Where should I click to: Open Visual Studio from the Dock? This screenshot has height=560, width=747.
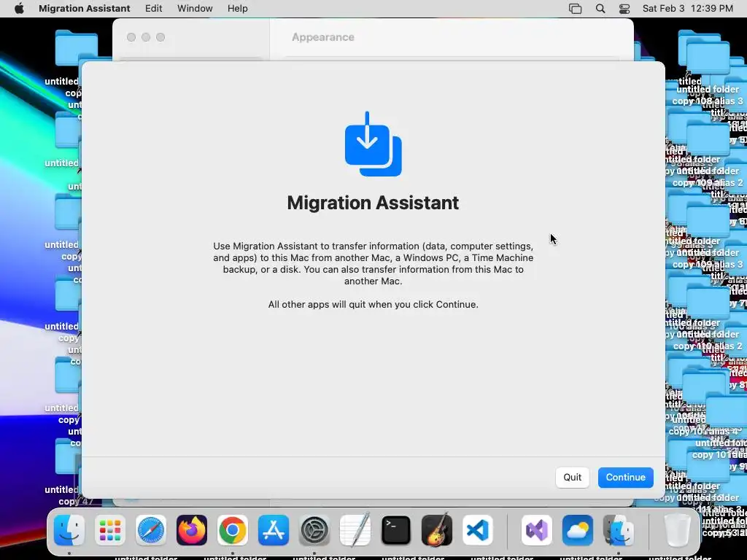[536, 529]
